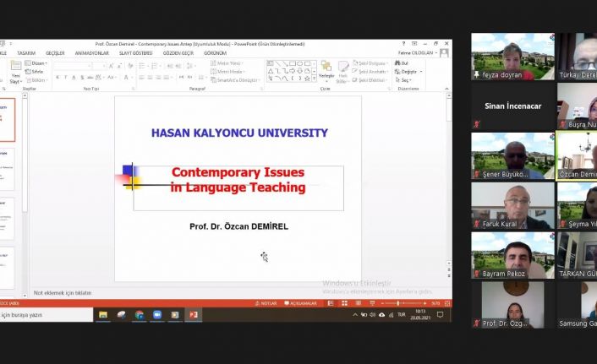The image size is (597, 364).
Task: Toggle the AÇIKLAMALAR comments pane
Action: (300, 303)
